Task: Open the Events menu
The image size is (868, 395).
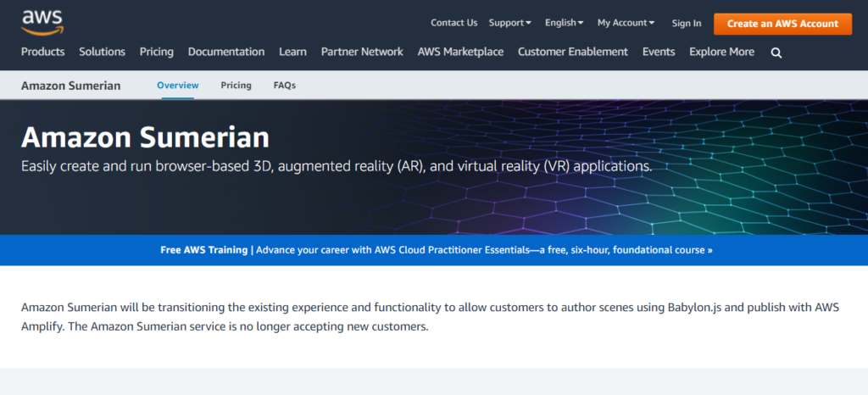Action: pos(659,52)
